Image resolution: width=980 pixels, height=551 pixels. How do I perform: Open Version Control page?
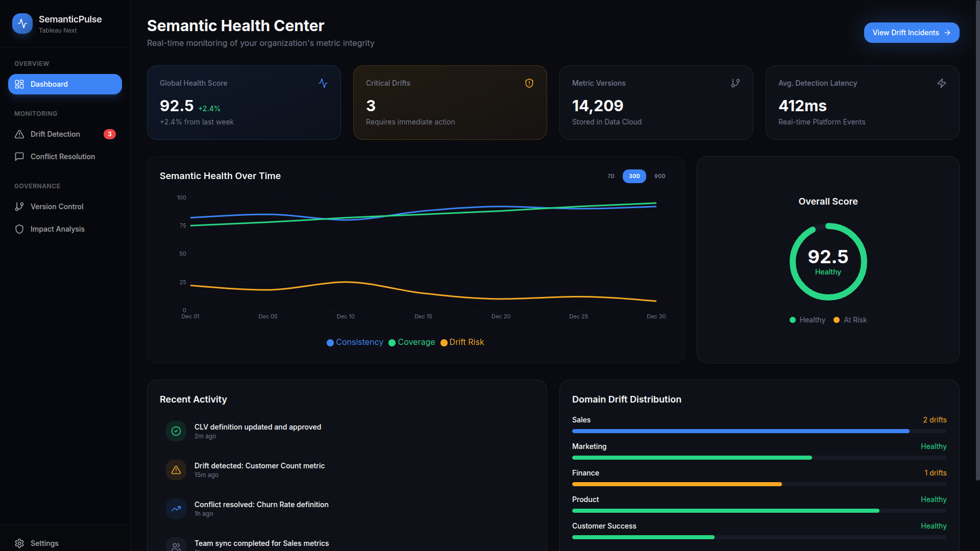click(x=57, y=207)
